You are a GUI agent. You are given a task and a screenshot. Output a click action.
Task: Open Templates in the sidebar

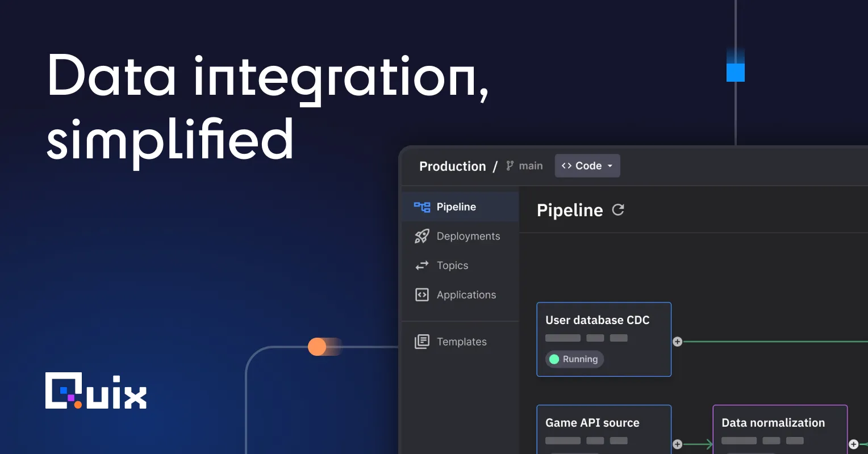point(461,342)
